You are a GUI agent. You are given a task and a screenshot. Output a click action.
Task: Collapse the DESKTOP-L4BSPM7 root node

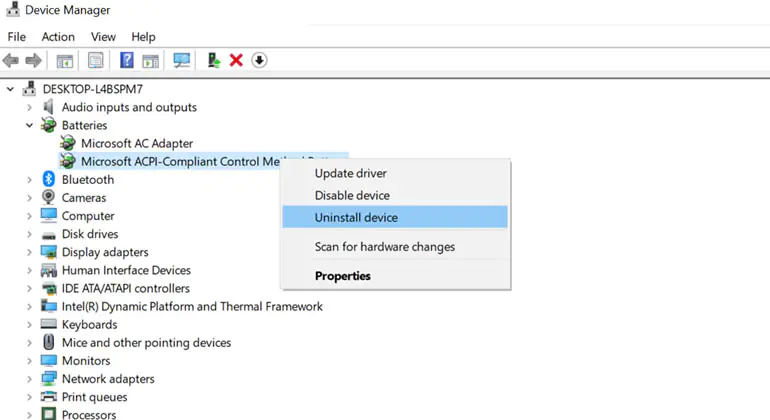(10, 89)
